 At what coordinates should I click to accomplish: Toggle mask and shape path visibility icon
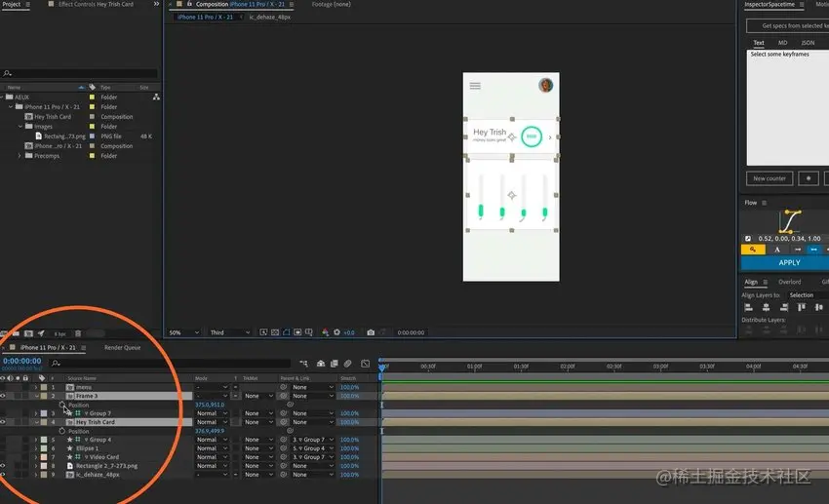(x=287, y=332)
